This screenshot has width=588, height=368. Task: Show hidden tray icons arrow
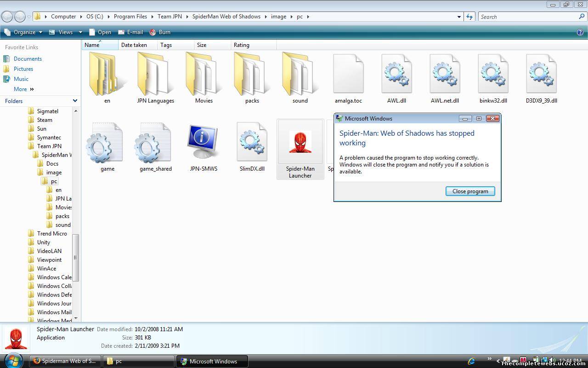point(498,361)
